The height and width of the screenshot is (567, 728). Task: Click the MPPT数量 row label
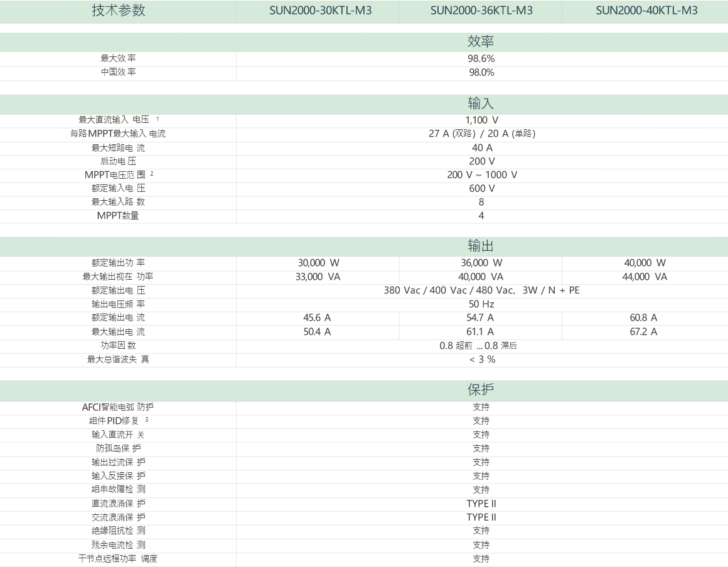(118, 216)
